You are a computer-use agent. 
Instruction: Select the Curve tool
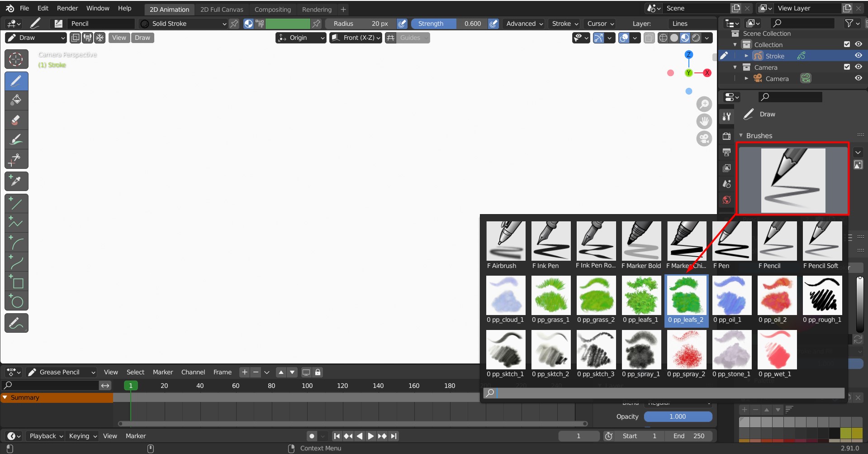(16, 262)
